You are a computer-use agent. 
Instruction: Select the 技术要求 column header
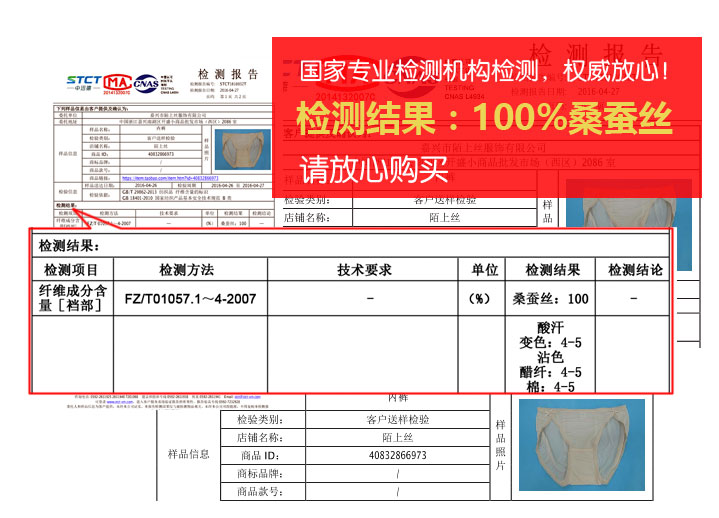[365, 270]
